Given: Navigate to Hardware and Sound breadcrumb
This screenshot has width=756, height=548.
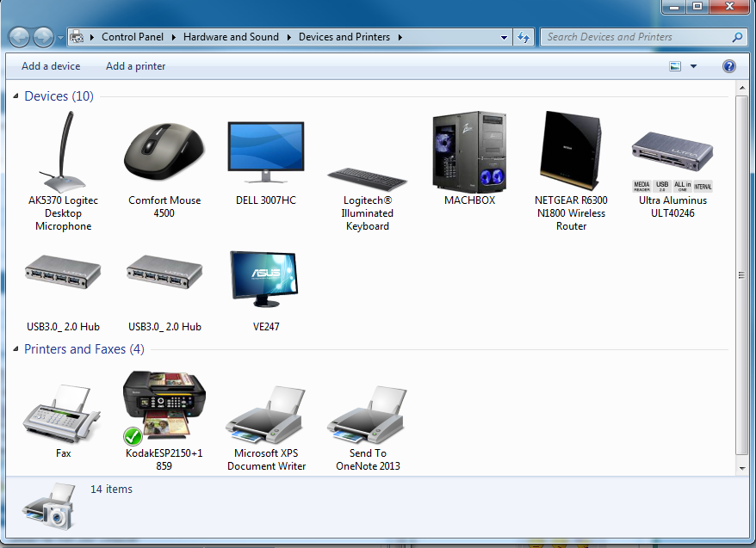Looking at the screenshot, I should [x=231, y=37].
